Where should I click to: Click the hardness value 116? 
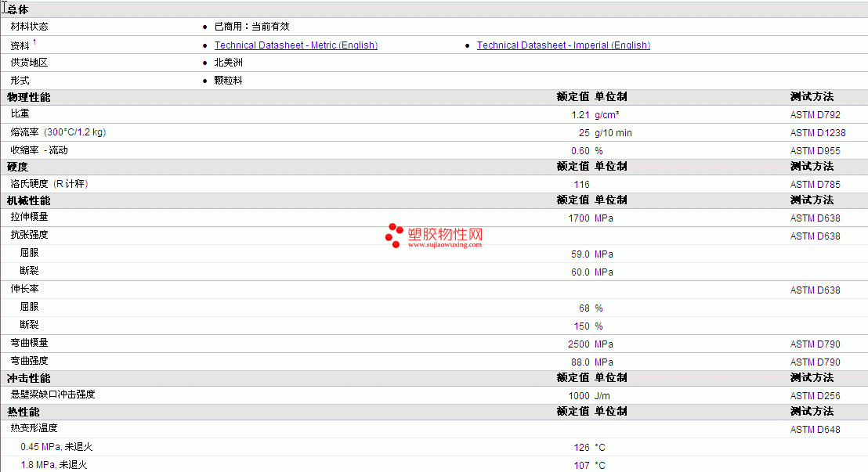tap(582, 185)
